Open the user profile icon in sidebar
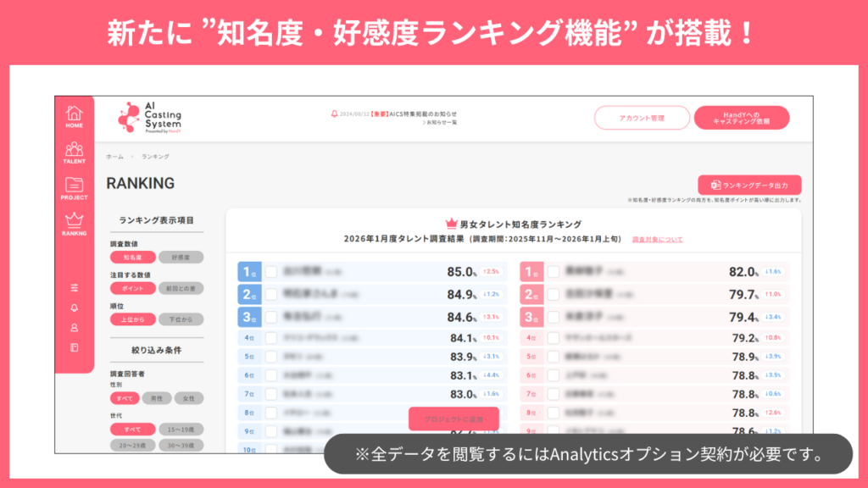The width and height of the screenshot is (868, 488). (75, 327)
